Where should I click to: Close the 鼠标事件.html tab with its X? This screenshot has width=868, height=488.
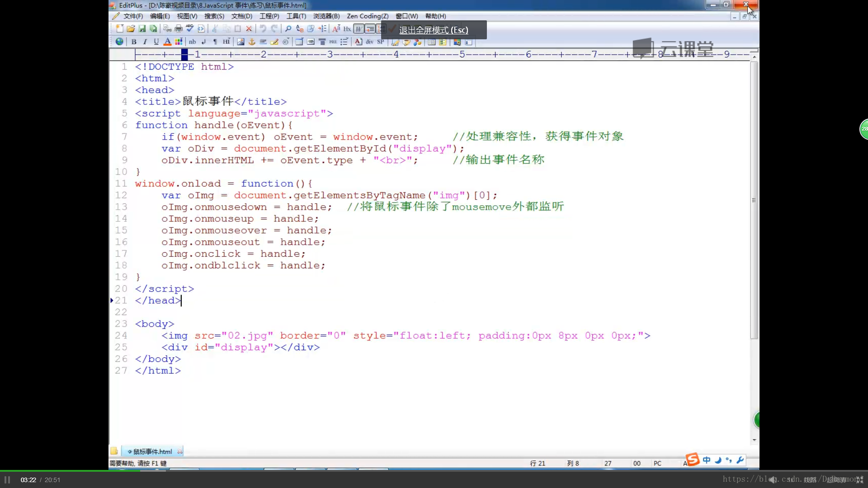(x=180, y=451)
